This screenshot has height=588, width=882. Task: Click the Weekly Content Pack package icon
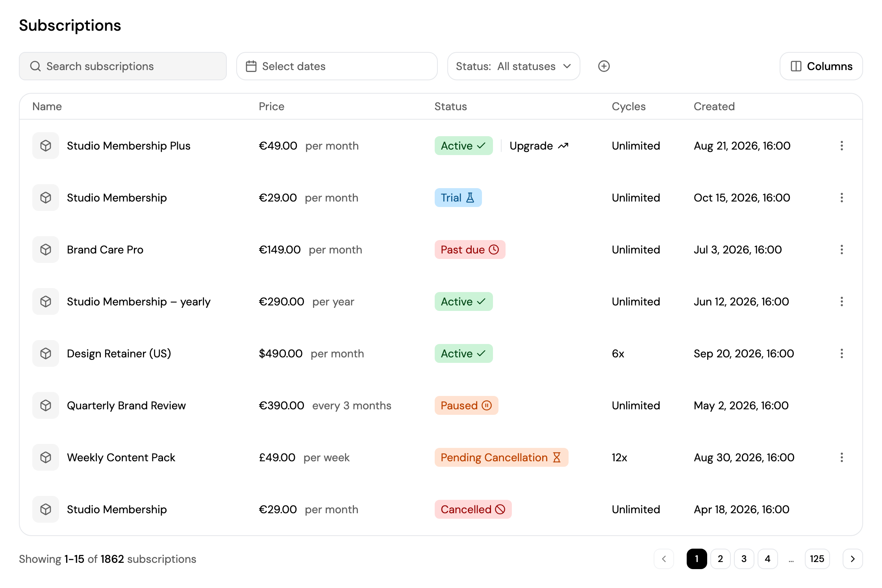point(46,457)
